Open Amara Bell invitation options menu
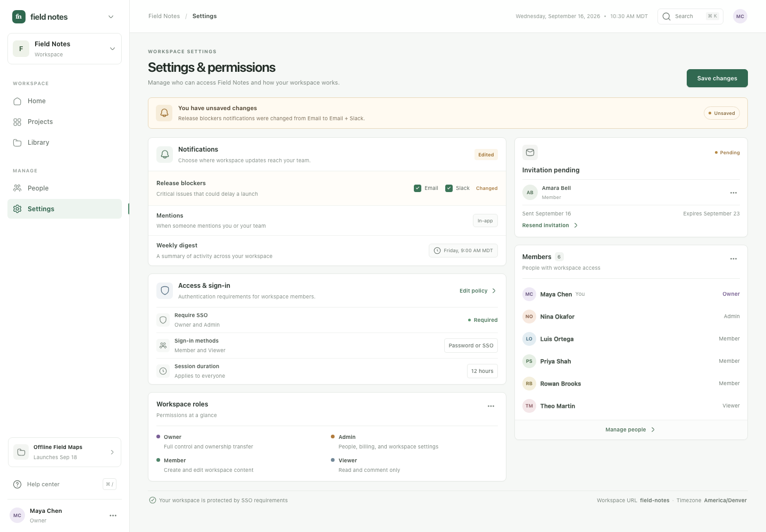 pos(734,193)
